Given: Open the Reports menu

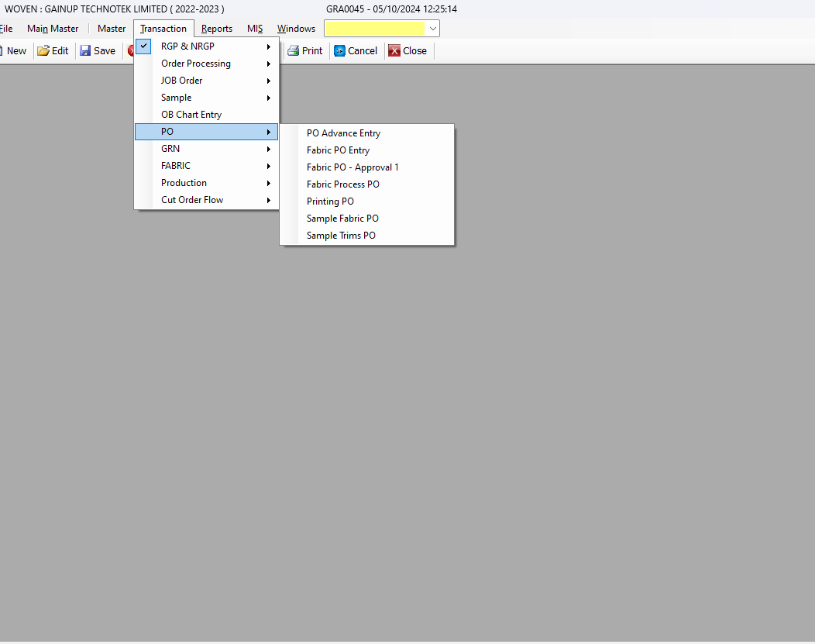Looking at the screenshot, I should (x=217, y=29).
